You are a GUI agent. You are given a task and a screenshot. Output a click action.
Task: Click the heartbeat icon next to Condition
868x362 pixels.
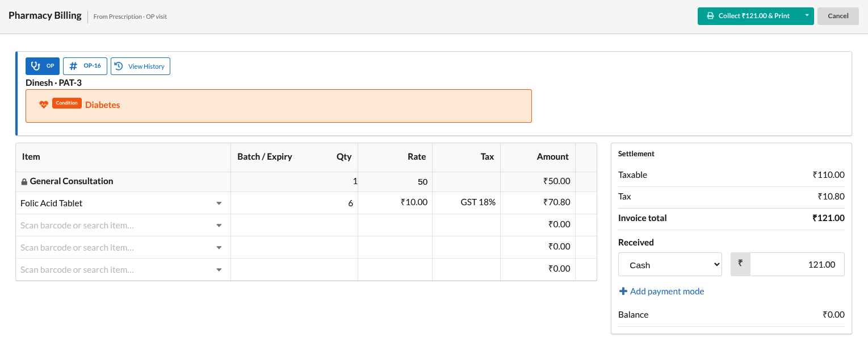point(44,105)
